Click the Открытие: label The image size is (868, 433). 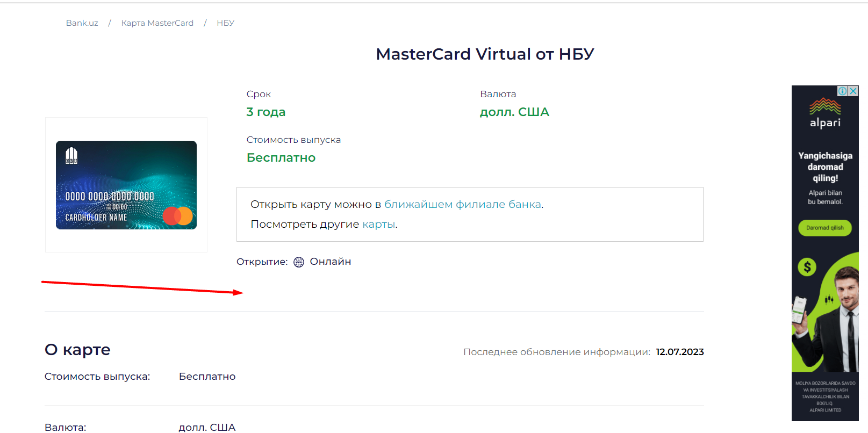click(x=262, y=262)
